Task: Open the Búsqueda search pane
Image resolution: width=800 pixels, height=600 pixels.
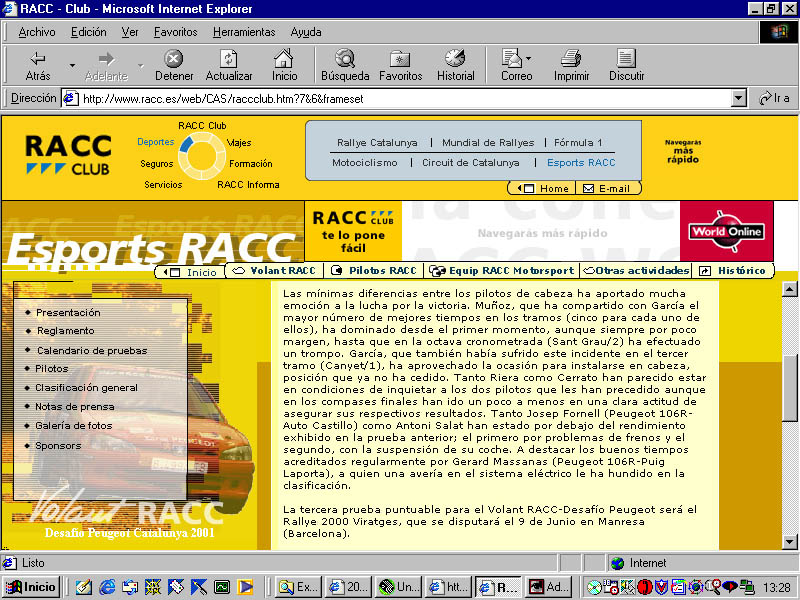Action: tap(345, 65)
